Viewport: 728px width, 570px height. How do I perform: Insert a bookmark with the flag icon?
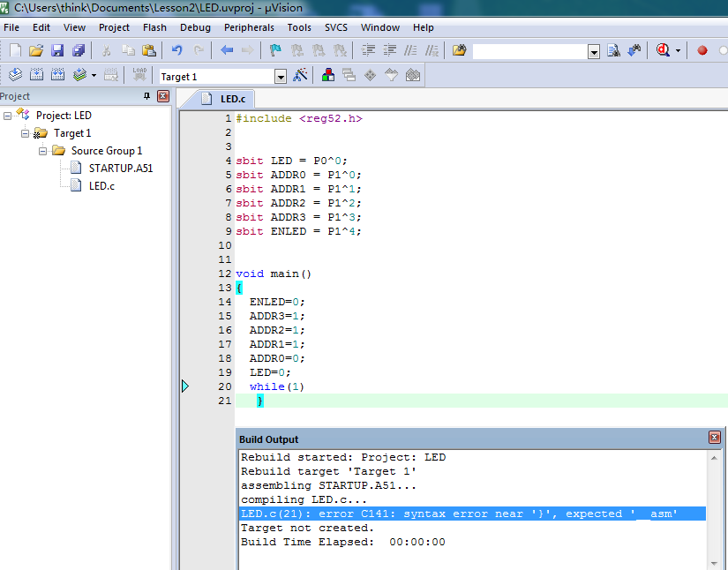[275, 50]
